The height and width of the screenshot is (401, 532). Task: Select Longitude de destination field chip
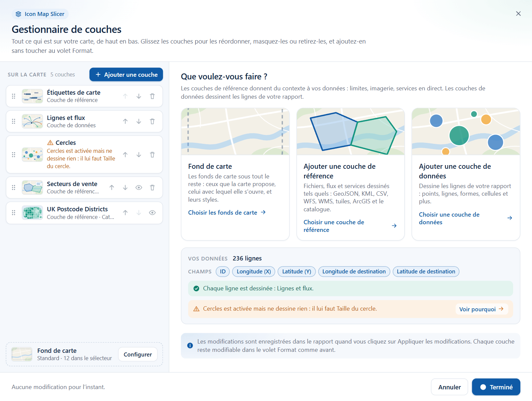pyautogui.click(x=354, y=272)
